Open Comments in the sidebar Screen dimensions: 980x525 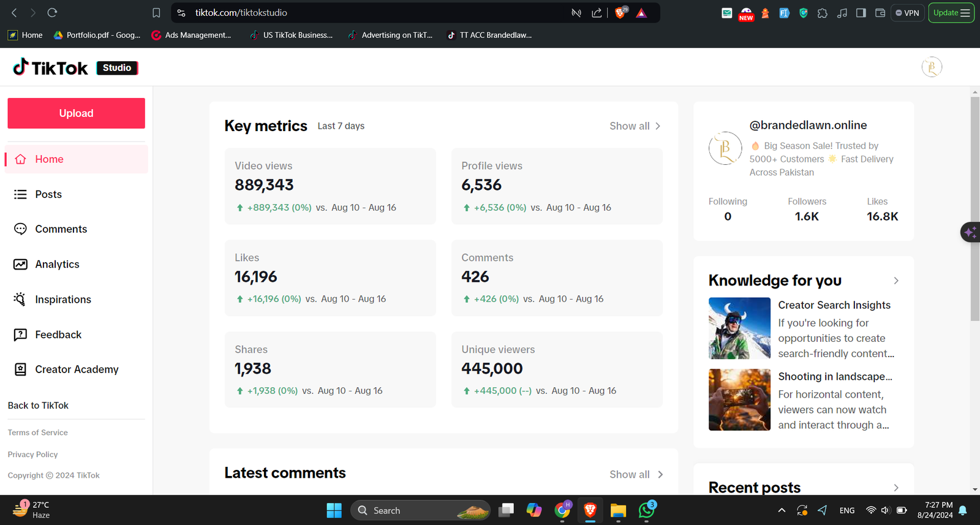point(77,229)
